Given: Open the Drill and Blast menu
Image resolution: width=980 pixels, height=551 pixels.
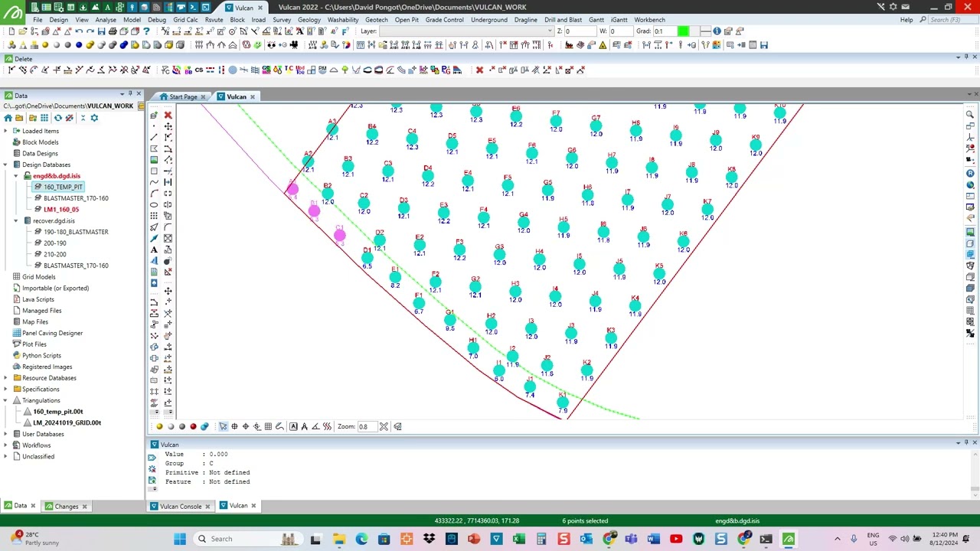Looking at the screenshot, I should click(563, 20).
